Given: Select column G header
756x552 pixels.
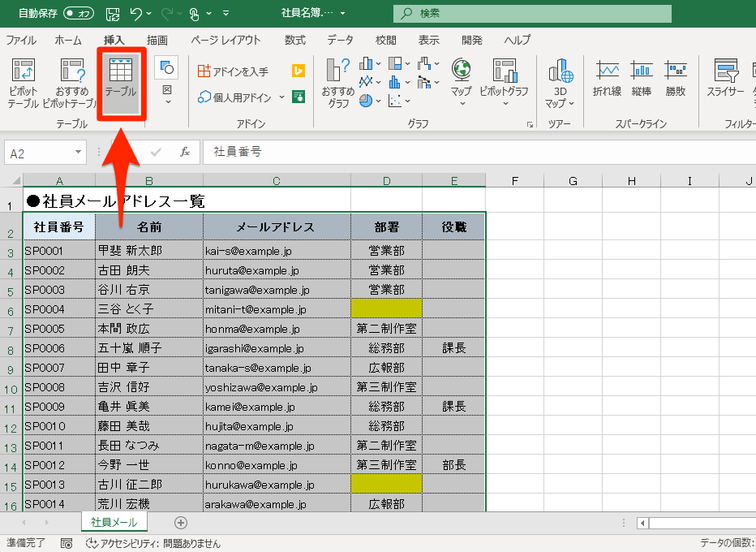Looking at the screenshot, I should click(x=573, y=181).
